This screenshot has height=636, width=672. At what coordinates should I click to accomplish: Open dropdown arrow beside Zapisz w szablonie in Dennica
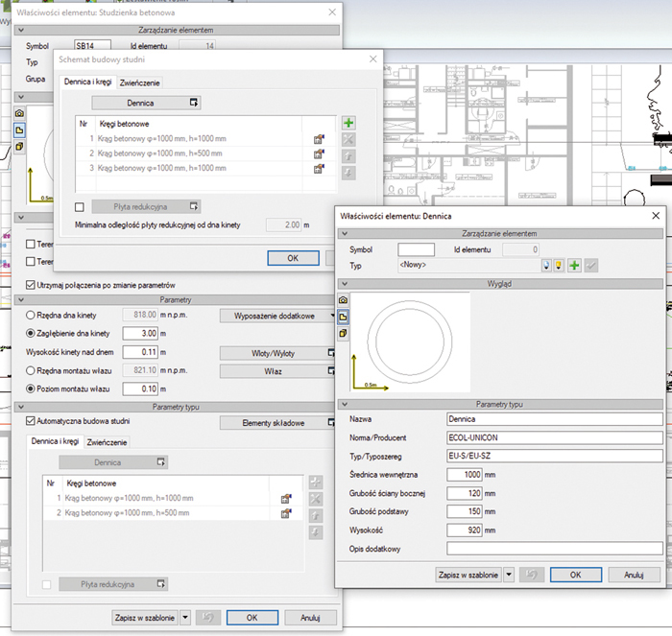(x=509, y=574)
